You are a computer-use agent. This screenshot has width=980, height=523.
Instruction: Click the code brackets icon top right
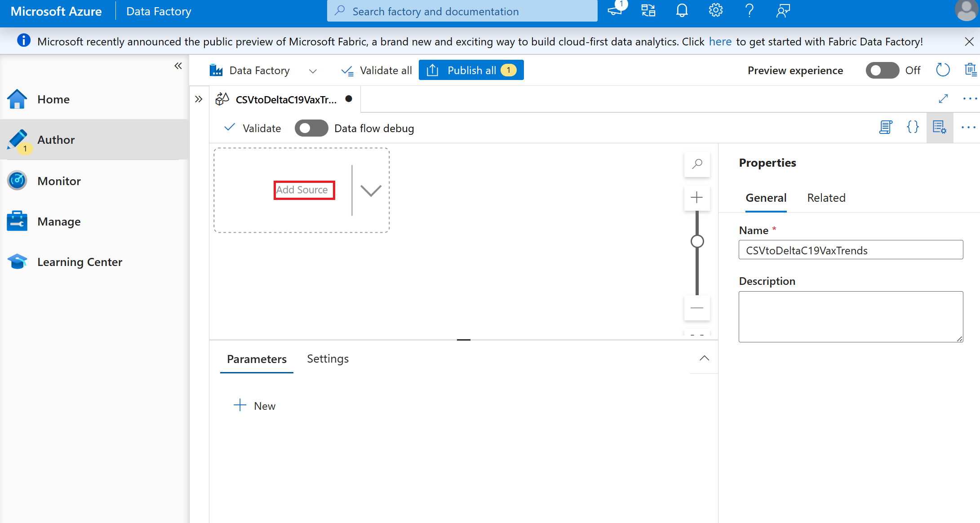[x=912, y=128]
